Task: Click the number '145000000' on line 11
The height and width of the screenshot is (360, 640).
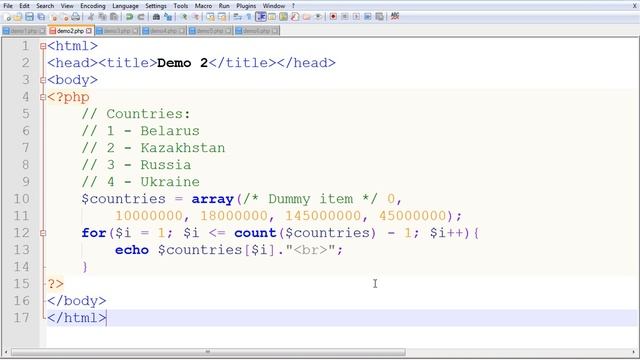Action: 323,216
